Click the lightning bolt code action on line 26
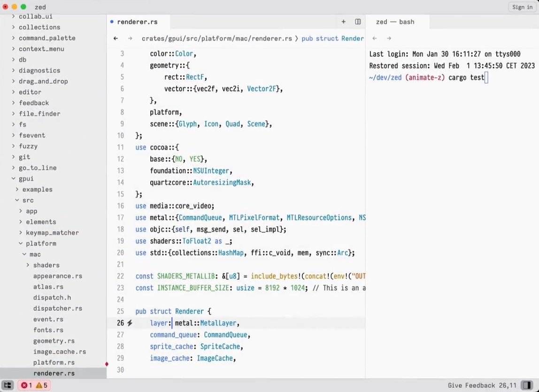The height and width of the screenshot is (392, 539). point(130,323)
